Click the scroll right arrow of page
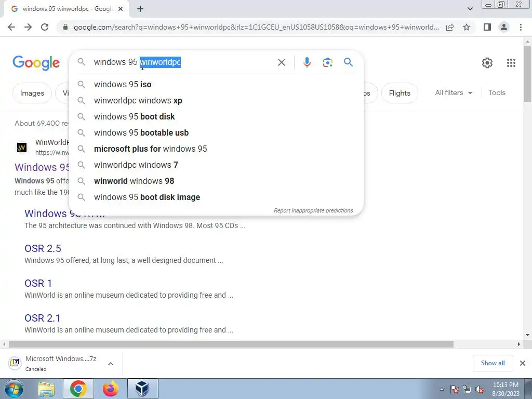Viewport: 532px width, 399px height. pyautogui.click(x=519, y=344)
